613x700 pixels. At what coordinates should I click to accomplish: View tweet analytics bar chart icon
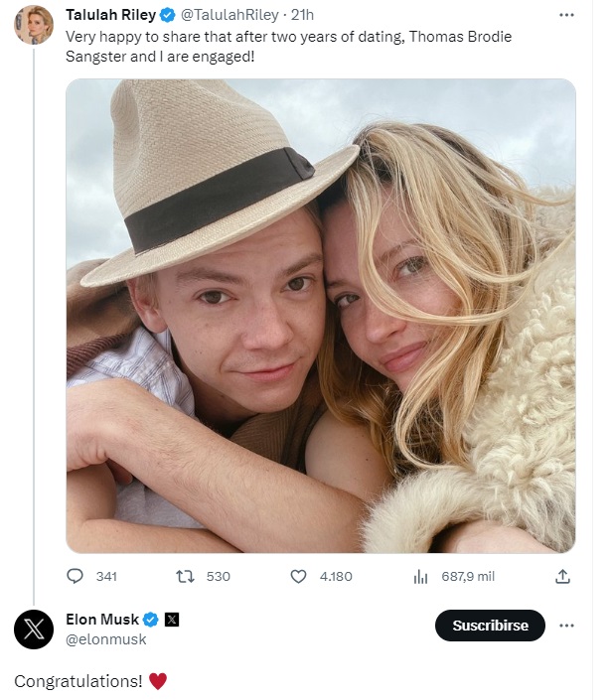click(x=420, y=576)
